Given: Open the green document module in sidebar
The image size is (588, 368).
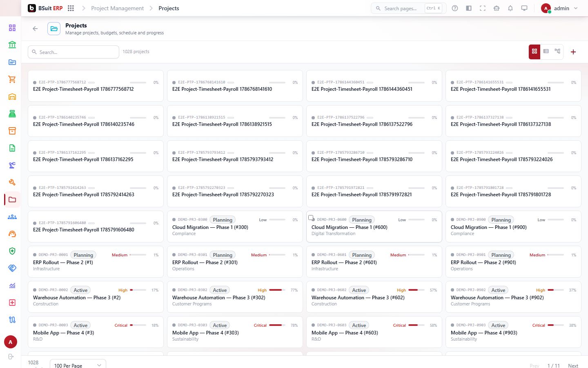Looking at the screenshot, I should point(12,148).
